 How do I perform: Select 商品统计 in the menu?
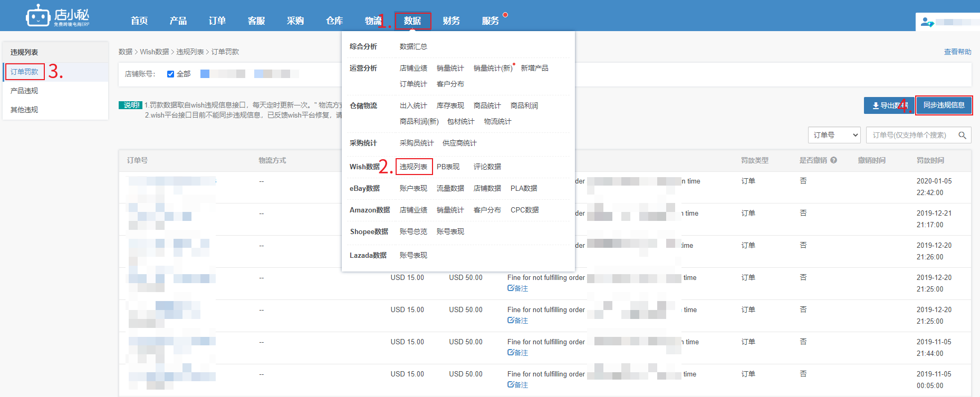[x=487, y=105]
